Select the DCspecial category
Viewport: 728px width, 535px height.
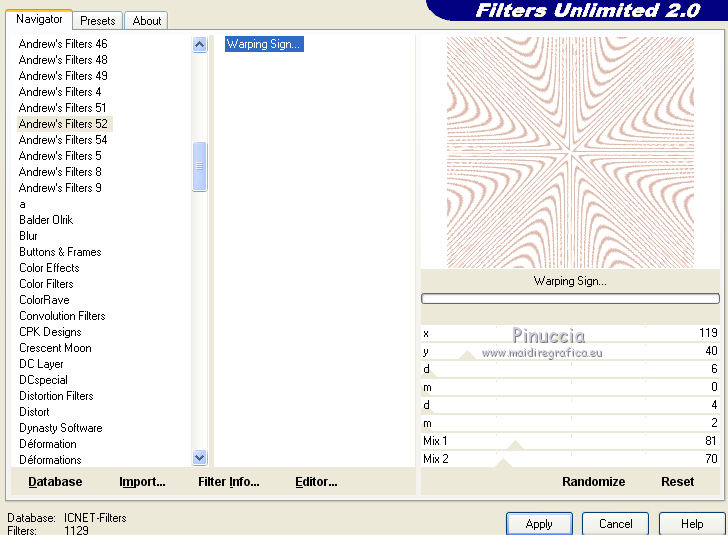click(x=43, y=380)
